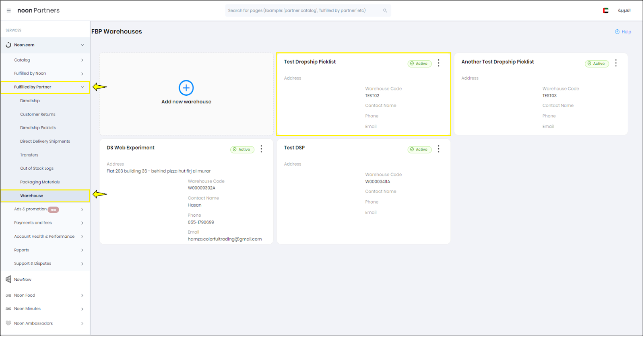Open options menu for DS Web Experiment
Image resolution: width=644 pixels, height=337 pixels.
point(261,149)
